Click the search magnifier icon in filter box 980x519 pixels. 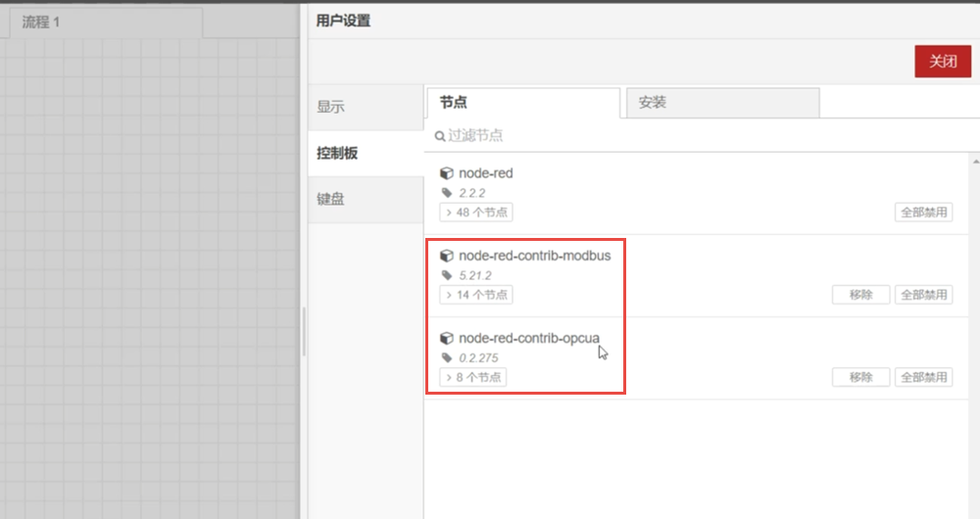440,136
